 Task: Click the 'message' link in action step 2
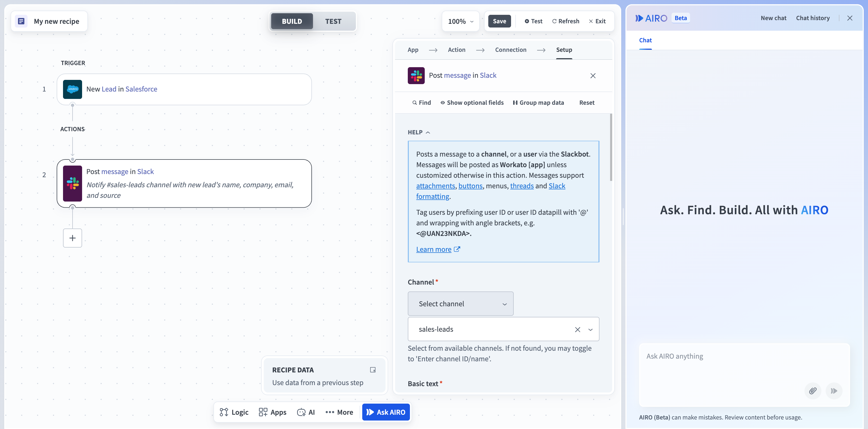pyautogui.click(x=115, y=172)
